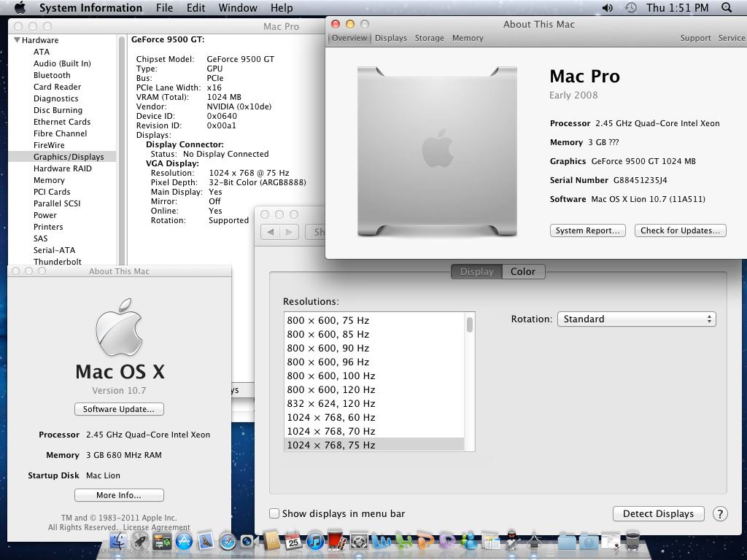Open the File menu

point(164,7)
